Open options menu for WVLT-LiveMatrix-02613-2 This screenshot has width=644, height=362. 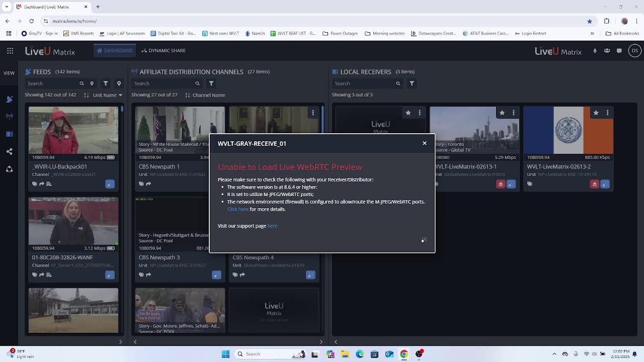pyautogui.click(x=607, y=113)
